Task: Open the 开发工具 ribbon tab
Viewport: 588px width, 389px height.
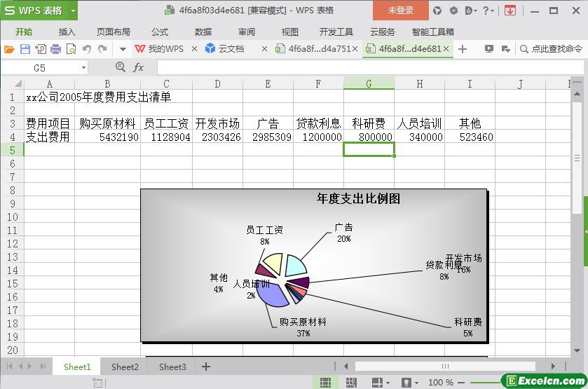Action: point(336,32)
